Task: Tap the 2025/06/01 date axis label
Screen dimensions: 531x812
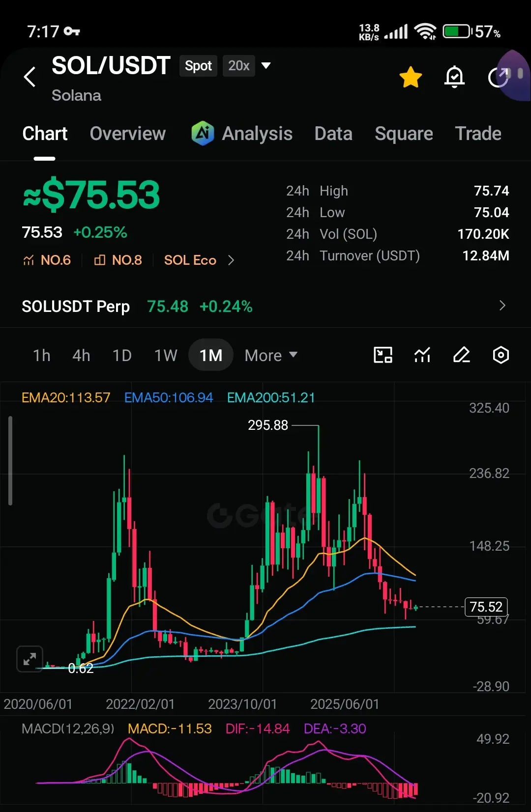Action: 345,704
